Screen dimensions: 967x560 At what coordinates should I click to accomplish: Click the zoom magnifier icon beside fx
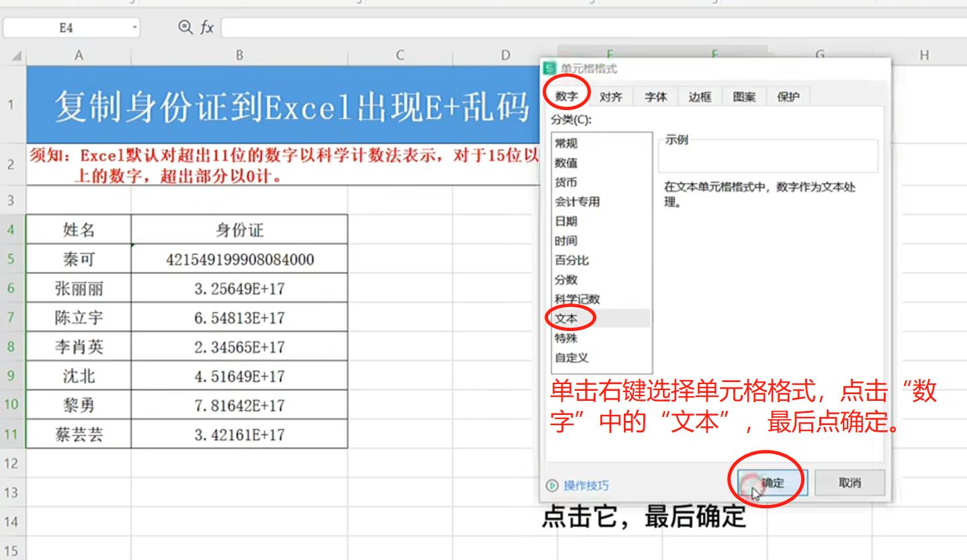[x=185, y=27]
